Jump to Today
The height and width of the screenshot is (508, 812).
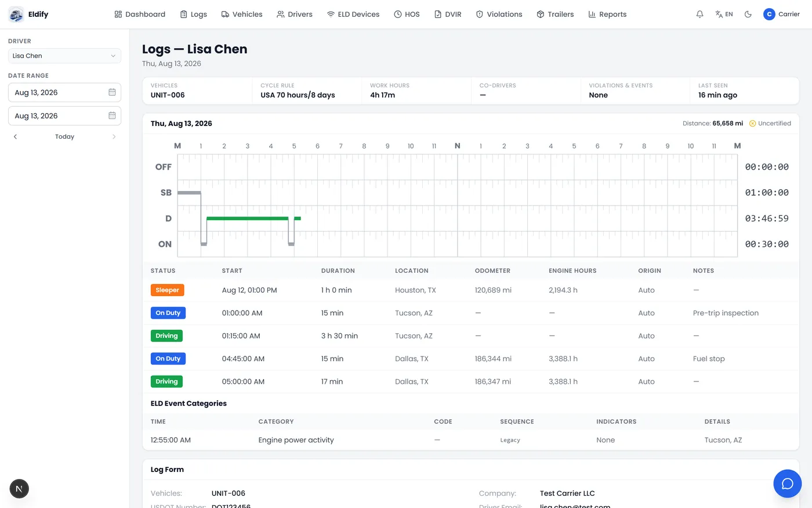coord(64,136)
